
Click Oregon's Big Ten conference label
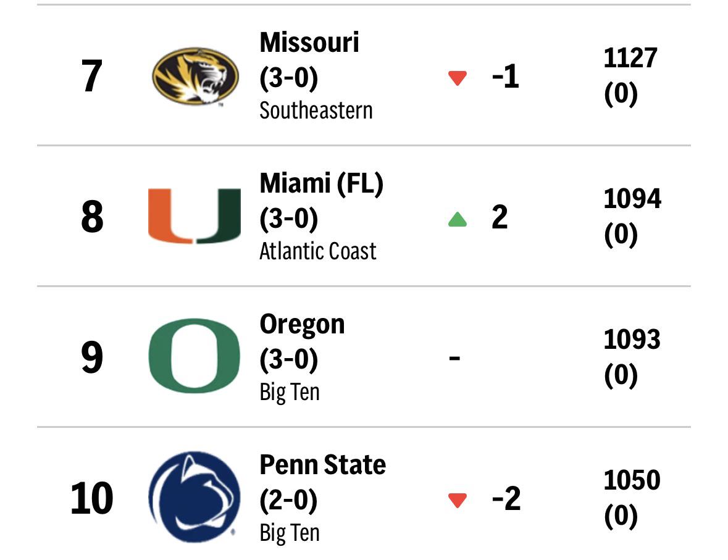(x=290, y=392)
